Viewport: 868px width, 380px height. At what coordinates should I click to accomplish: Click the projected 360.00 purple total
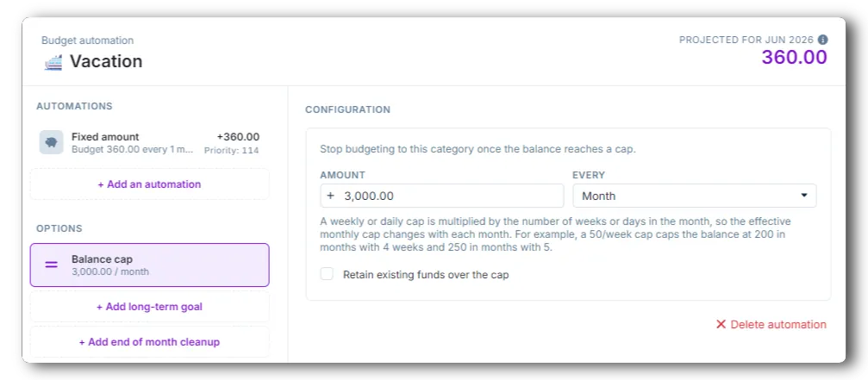tap(794, 57)
